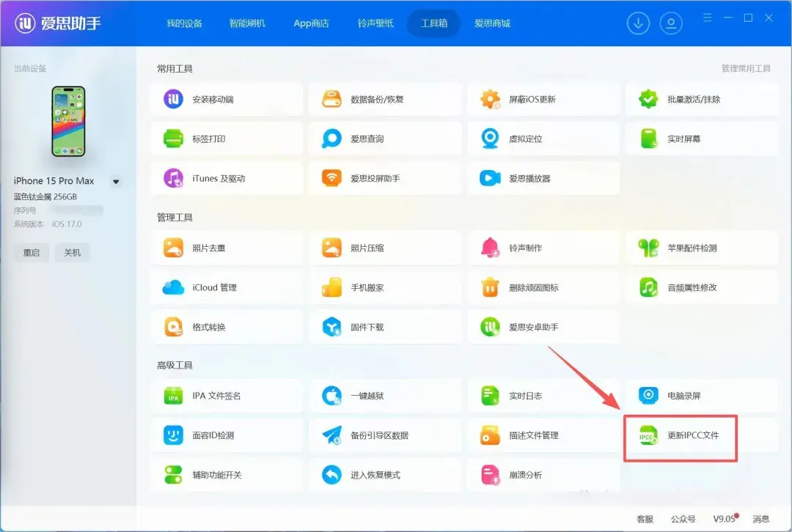Select 批量激活/抹除 green badge icon
792x532 pixels.
point(648,99)
